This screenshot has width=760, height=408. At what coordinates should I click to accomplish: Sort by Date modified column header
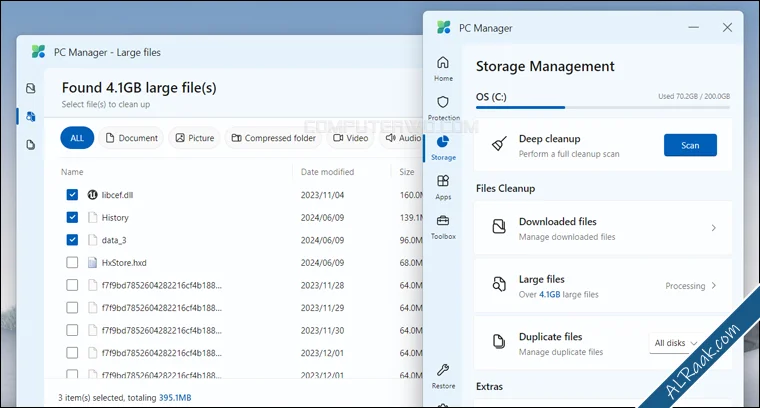click(x=327, y=172)
